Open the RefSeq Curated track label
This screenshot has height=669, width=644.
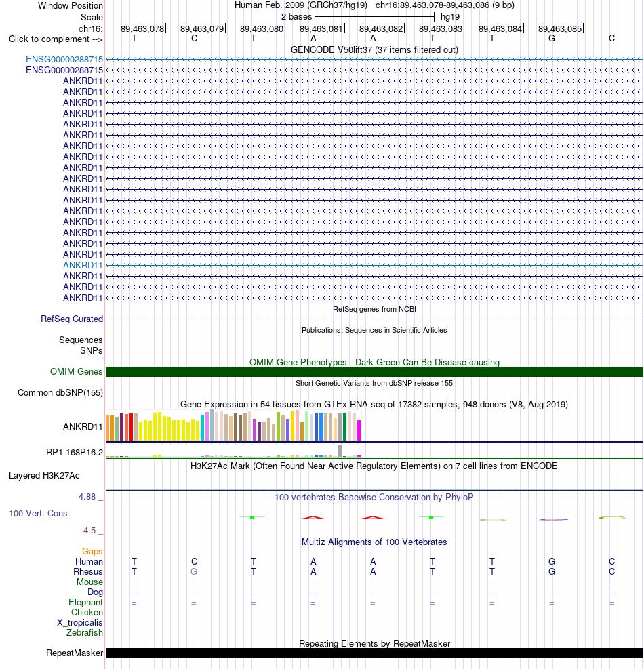click(72, 319)
